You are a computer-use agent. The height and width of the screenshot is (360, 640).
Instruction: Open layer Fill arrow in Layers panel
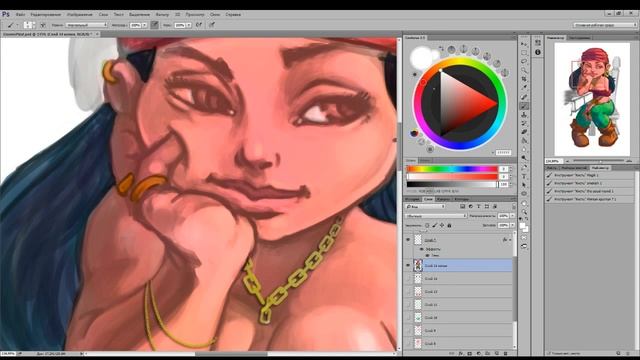tap(512, 225)
